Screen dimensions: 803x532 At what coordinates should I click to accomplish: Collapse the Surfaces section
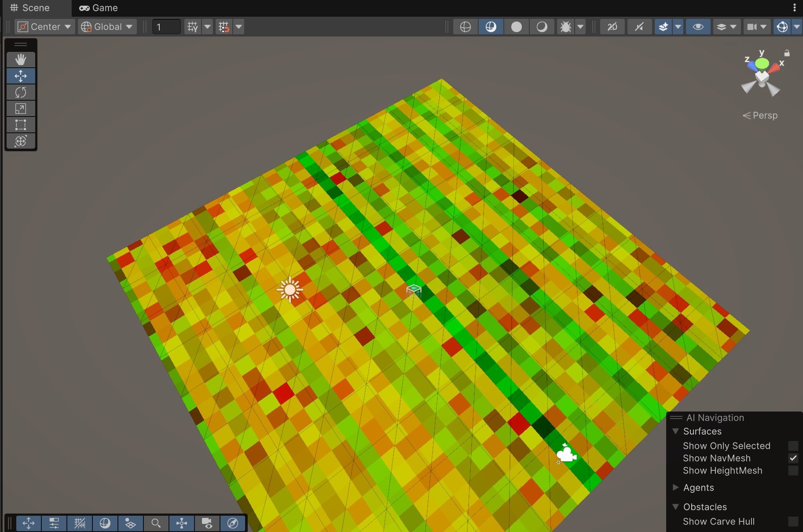point(675,431)
